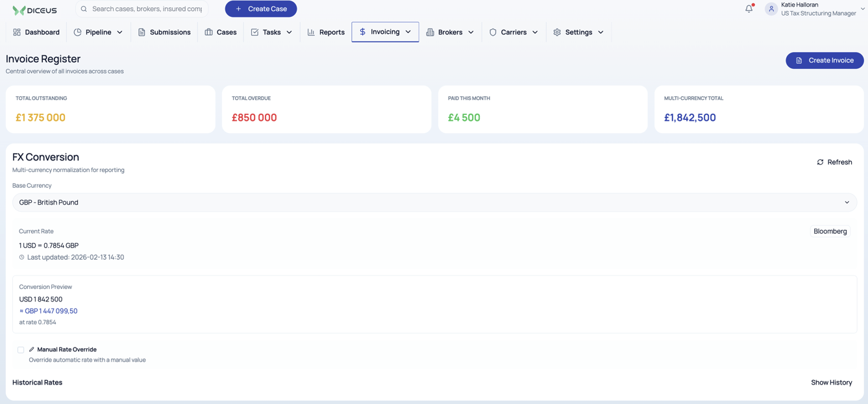Open the user profile menu chevron
The height and width of the screenshot is (404, 868).
(x=862, y=9)
